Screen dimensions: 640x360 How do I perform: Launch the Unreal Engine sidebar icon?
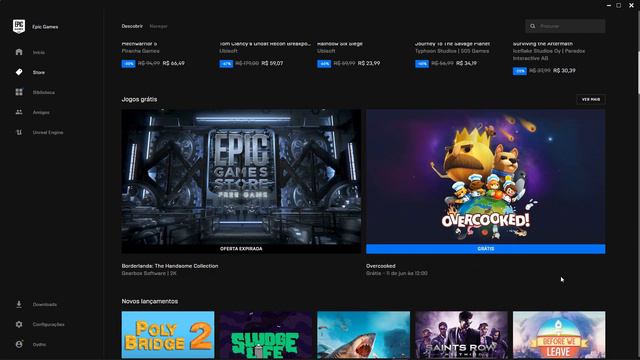19,132
